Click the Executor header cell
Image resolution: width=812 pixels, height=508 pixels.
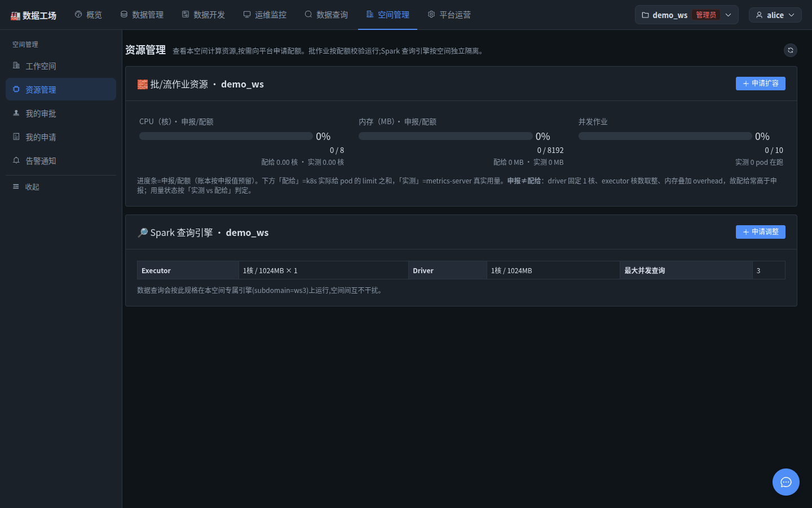point(188,270)
